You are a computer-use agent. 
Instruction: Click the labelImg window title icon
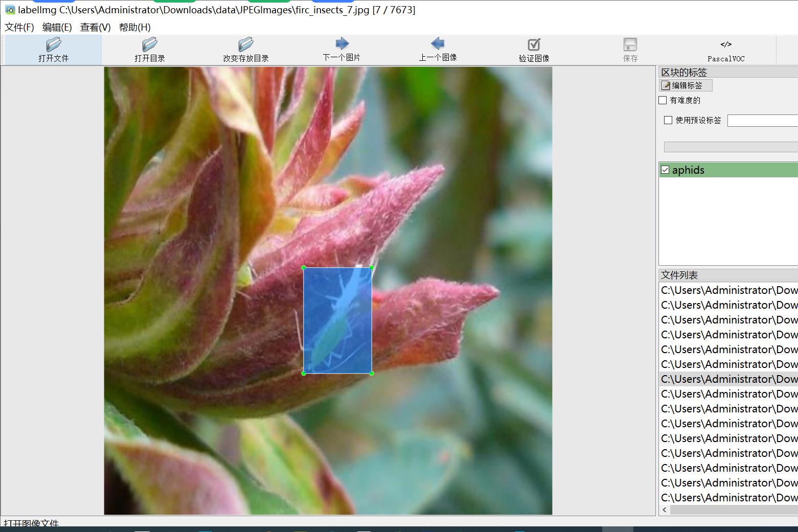10,10
